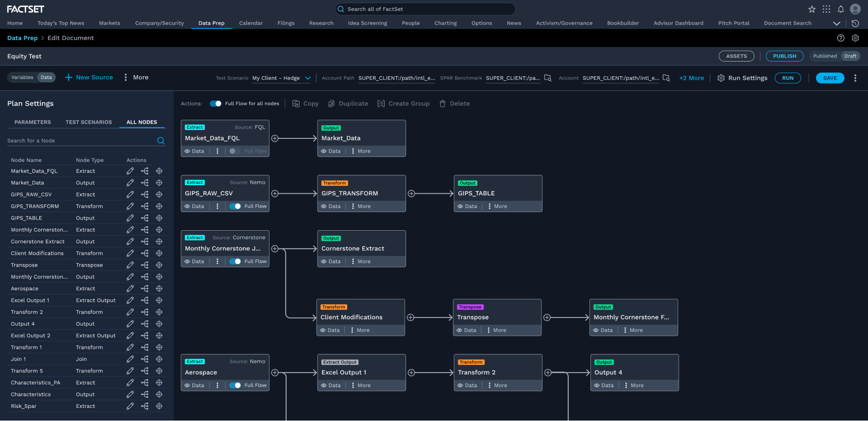Click the browse icon next to Account path
Image resolution: width=868 pixels, height=421 pixels.
pyautogui.click(x=666, y=78)
